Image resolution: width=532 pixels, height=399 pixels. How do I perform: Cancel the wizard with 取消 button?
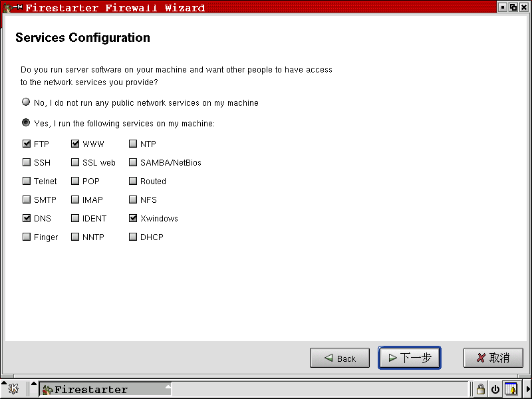coord(493,358)
